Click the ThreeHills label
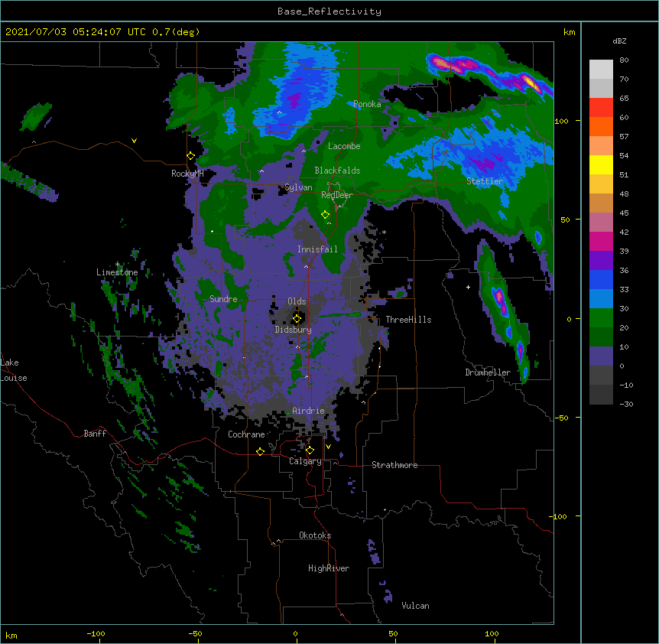 tap(408, 320)
